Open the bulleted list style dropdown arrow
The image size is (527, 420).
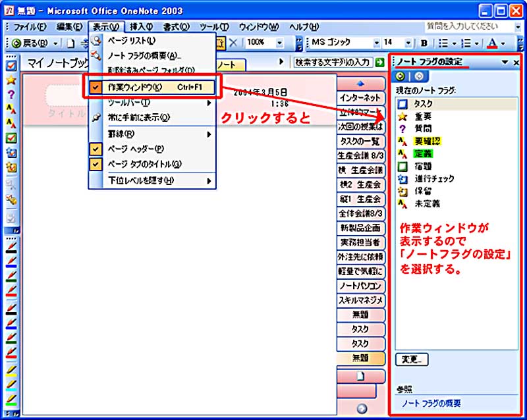point(454,43)
